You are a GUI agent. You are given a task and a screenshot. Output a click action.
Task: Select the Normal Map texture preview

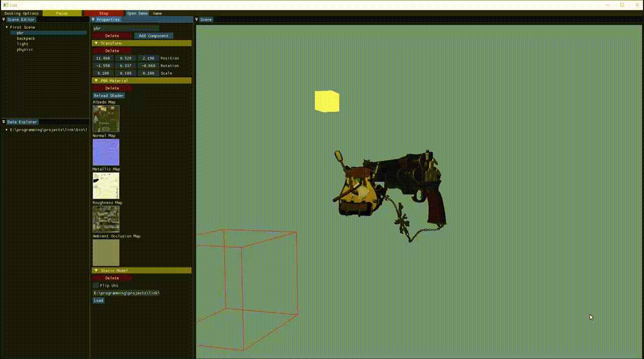(x=106, y=152)
